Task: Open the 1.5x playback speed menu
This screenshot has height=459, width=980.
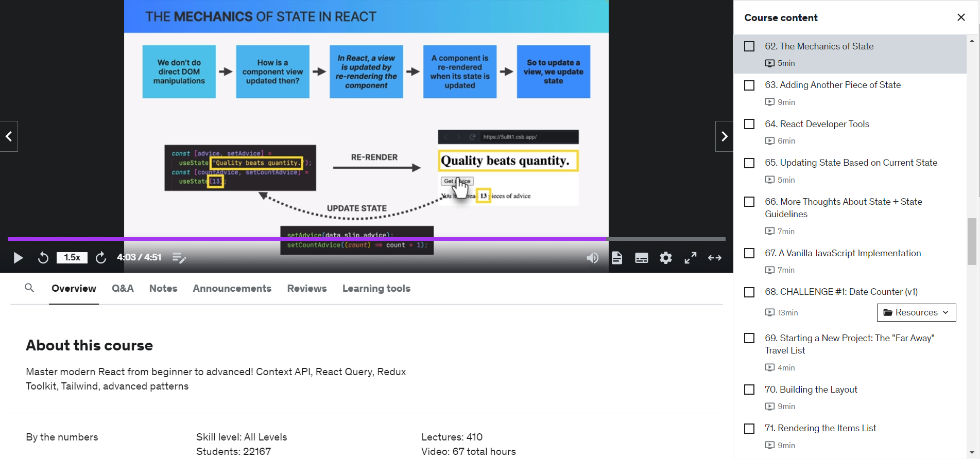Action: pyautogui.click(x=72, y=258)
